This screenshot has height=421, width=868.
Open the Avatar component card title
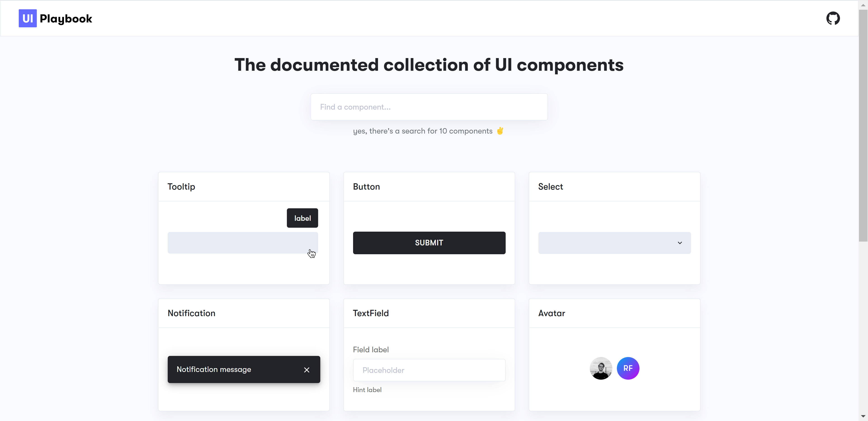[x=551, y=313]
